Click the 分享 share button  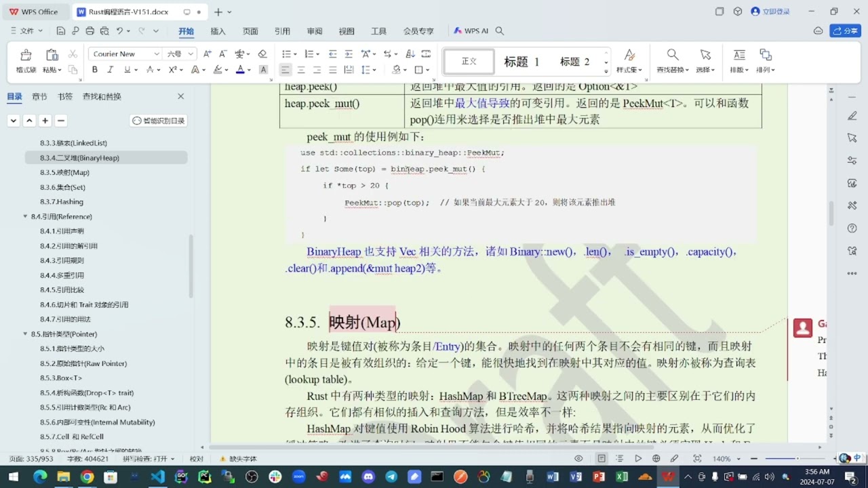click(845, 31)
